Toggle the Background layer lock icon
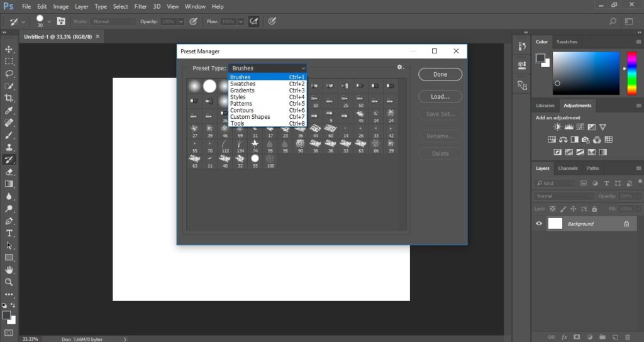This screenshot has height=342, width=644. [x=626, y=224]
